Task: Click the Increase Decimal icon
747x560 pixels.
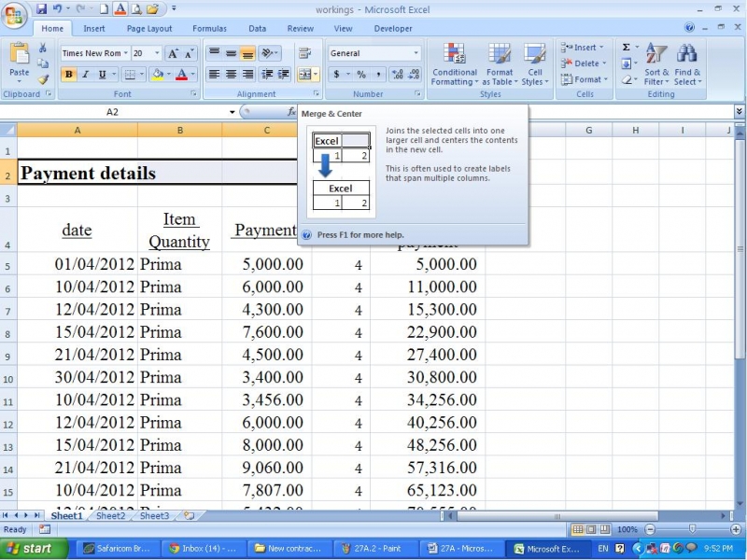Action: (397, 74)
